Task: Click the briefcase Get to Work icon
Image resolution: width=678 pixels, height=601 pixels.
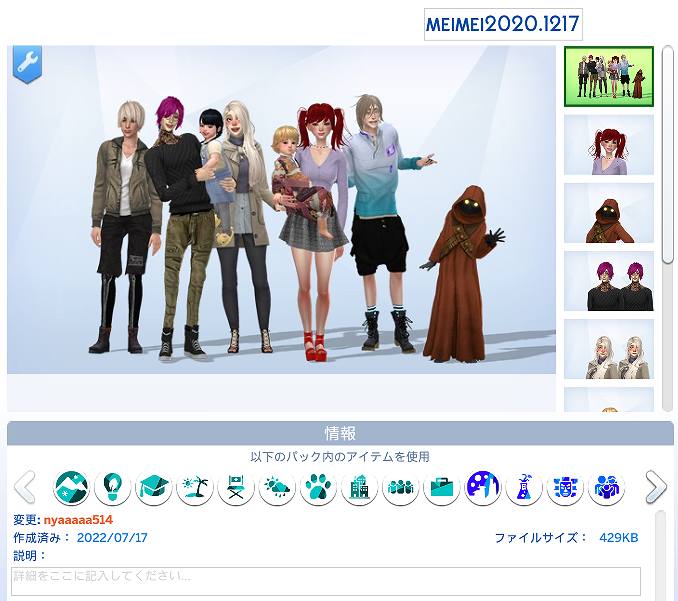Action: pos(441,488)
